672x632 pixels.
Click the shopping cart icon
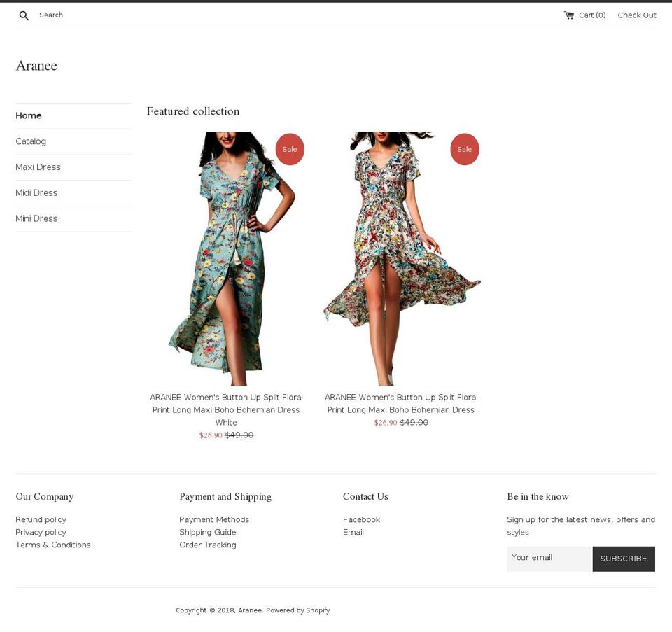coord(568,15)
